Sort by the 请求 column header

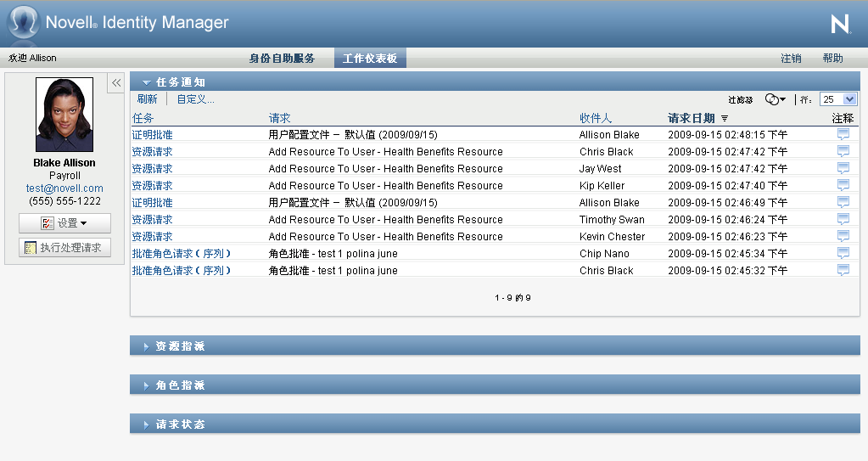pos(279,118)
